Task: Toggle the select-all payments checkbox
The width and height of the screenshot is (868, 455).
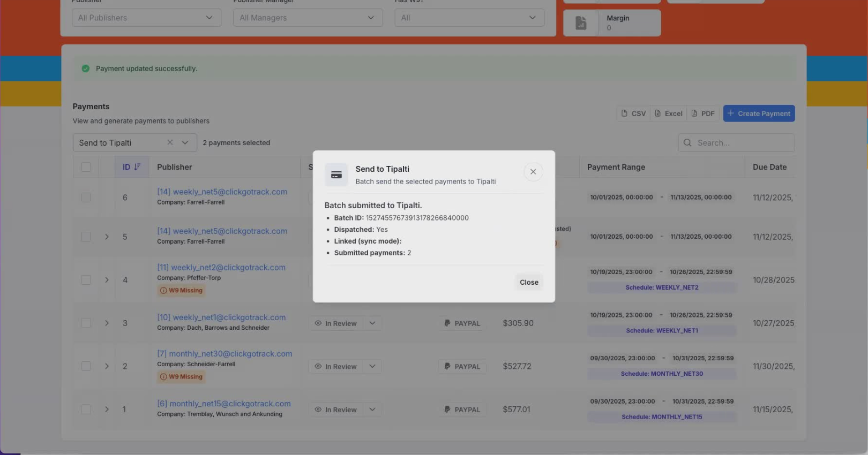Action: [86, 167]
